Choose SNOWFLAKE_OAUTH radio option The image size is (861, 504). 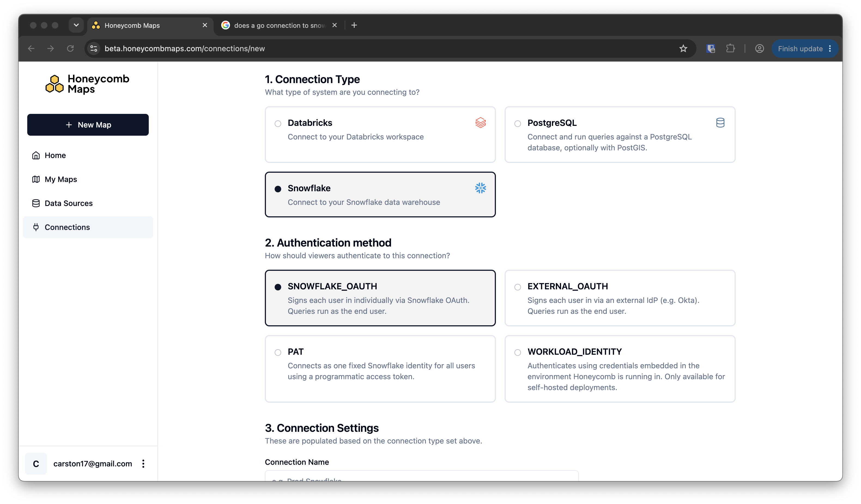[x=278, y=287]
